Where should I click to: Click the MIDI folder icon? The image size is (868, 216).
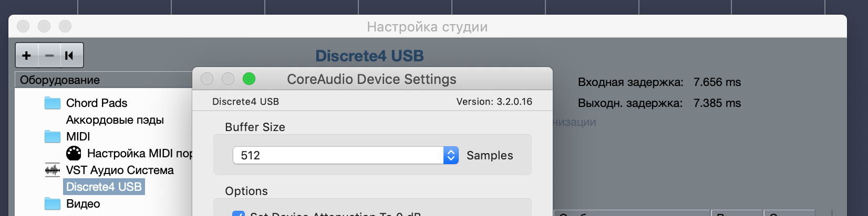tap(53, 136)
